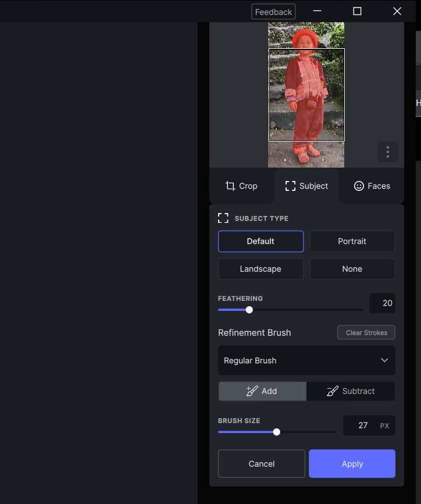The height and width of the screenshot is (504, 421).
Task: Click the crop tool icon
Action: [230, 186]
